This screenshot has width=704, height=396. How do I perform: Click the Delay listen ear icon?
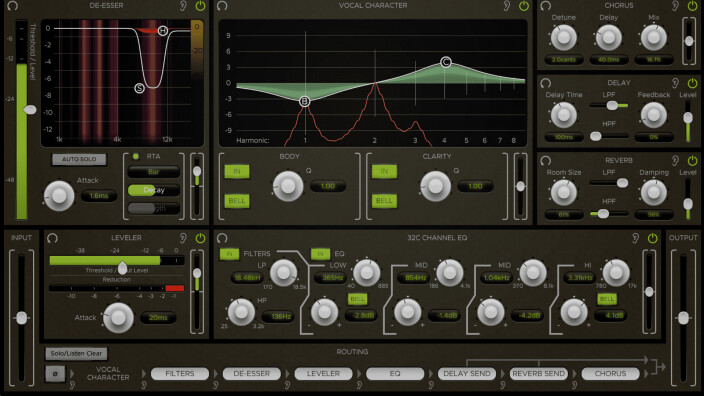point(676,83)
